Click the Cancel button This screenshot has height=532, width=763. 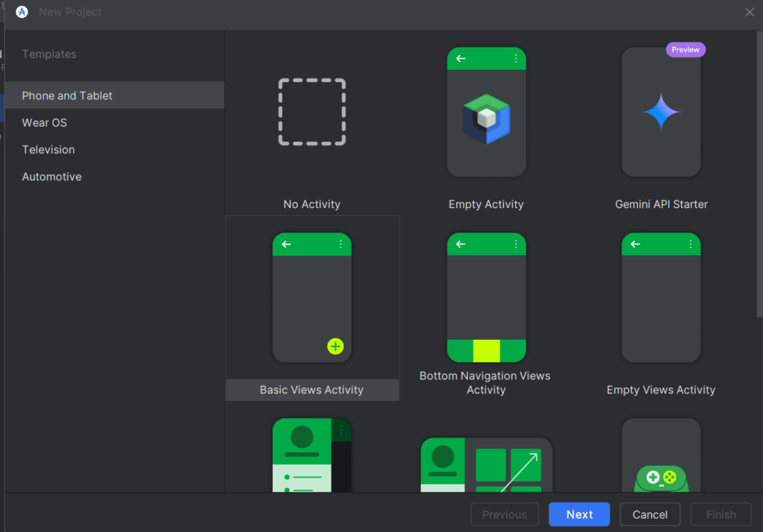click(650, 514)
